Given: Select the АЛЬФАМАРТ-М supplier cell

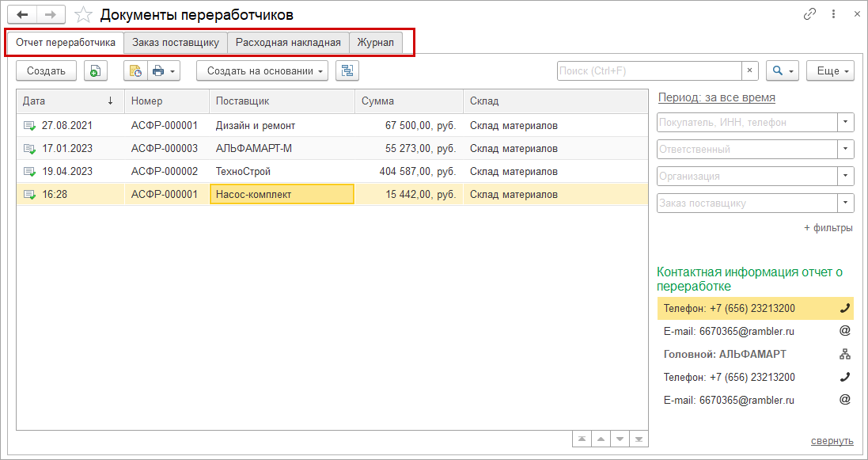Looking at the screenshot, I should click(282, 149).
